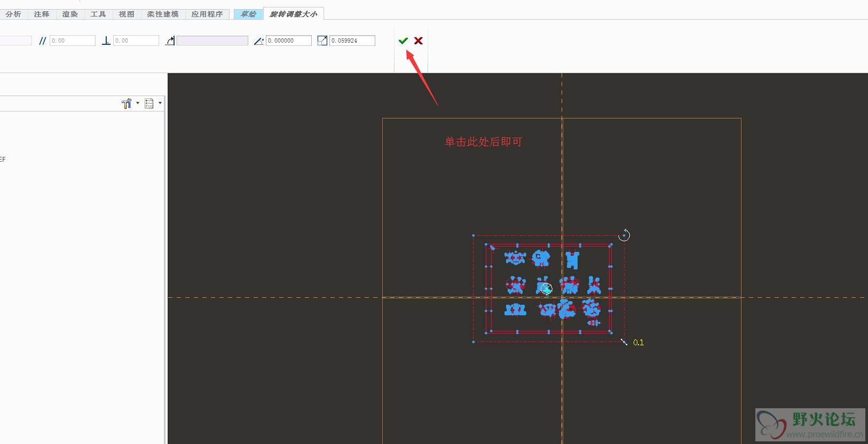This screenshot has height=444, width=868.
Task: Open the 应用程序 tab
Action: [x=207, y=14]
